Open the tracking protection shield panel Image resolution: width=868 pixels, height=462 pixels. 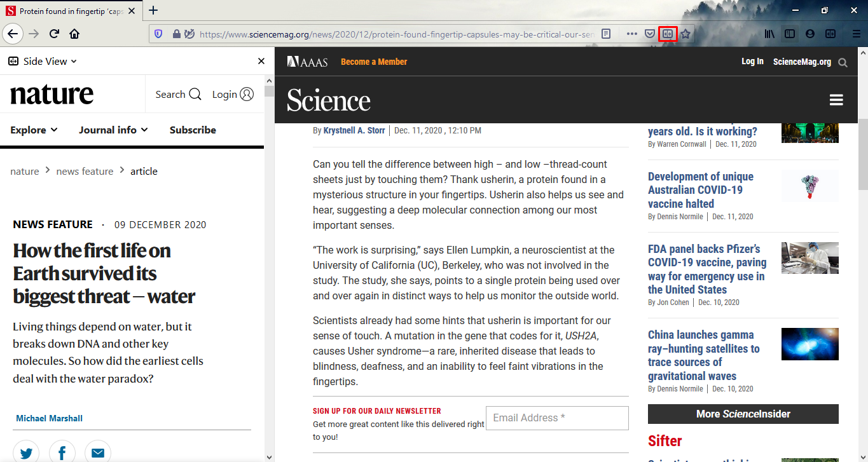click(159, 34)
